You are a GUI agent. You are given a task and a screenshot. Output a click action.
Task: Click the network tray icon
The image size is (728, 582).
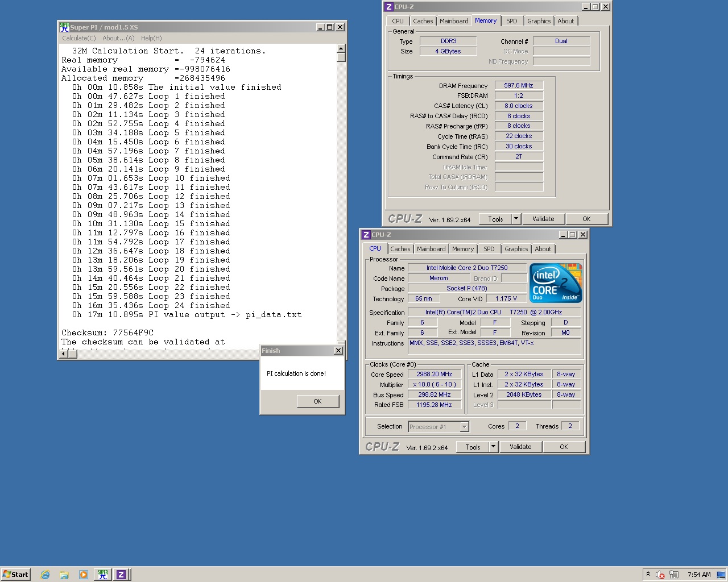(x=674, y=575)
